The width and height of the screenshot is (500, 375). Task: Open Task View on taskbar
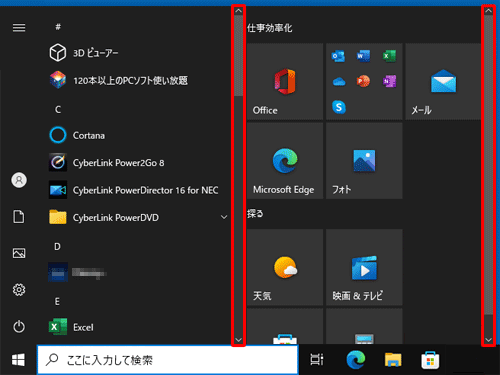click(317, 360)
